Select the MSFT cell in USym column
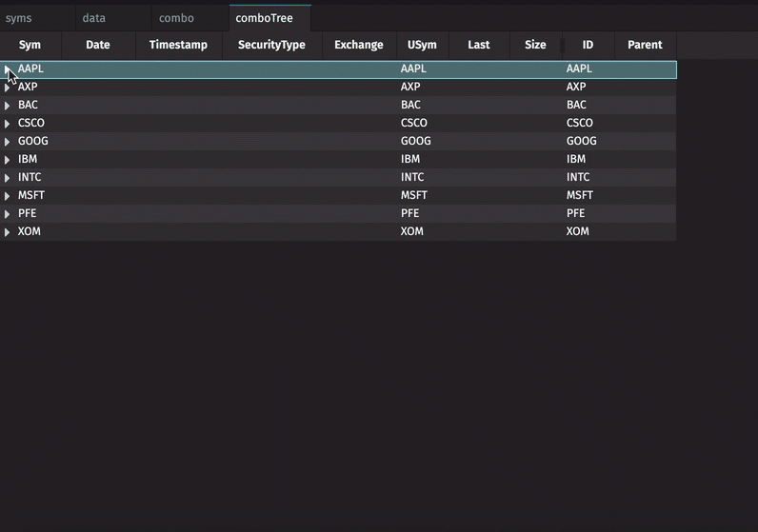This screenshot has width=758, height=532. [414, 195]
